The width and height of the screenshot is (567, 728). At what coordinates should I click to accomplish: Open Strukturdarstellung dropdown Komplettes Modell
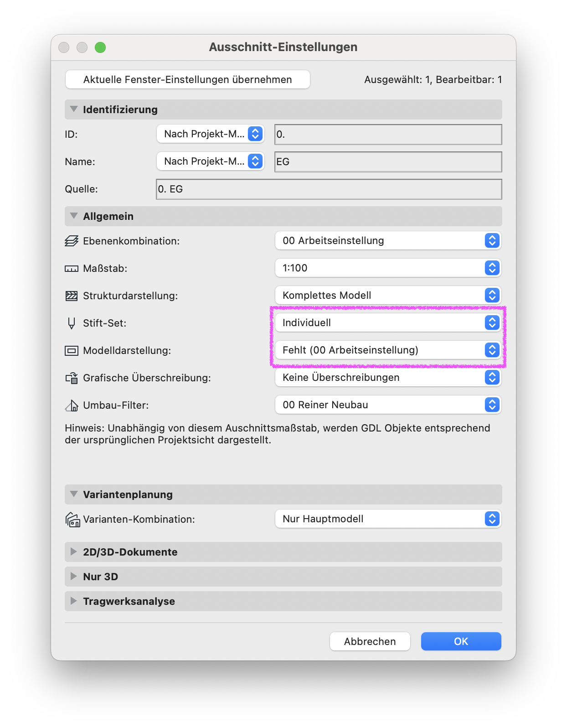[x=388, y=295]
